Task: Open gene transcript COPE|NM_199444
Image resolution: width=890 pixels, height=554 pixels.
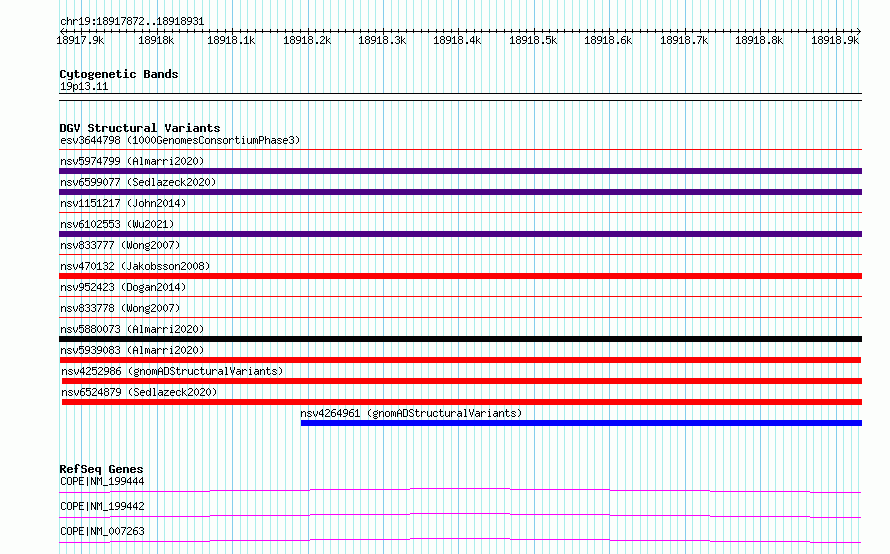Action: [102, 481]
